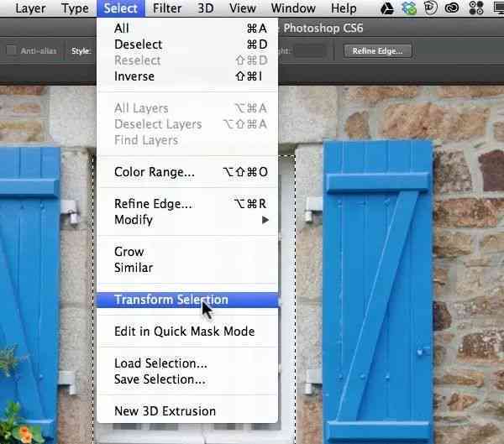Screen dimensions: 504x444
Task: Choose All from Select menu
Action: pyautogui.click(x=187, y=29)
